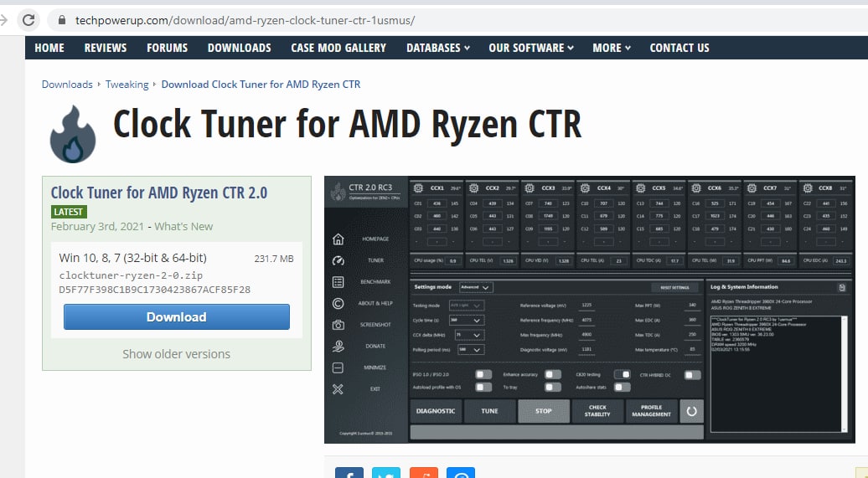Click the CCX3 chip icon
The image size is (868, 478).
(x=530, y=188)
